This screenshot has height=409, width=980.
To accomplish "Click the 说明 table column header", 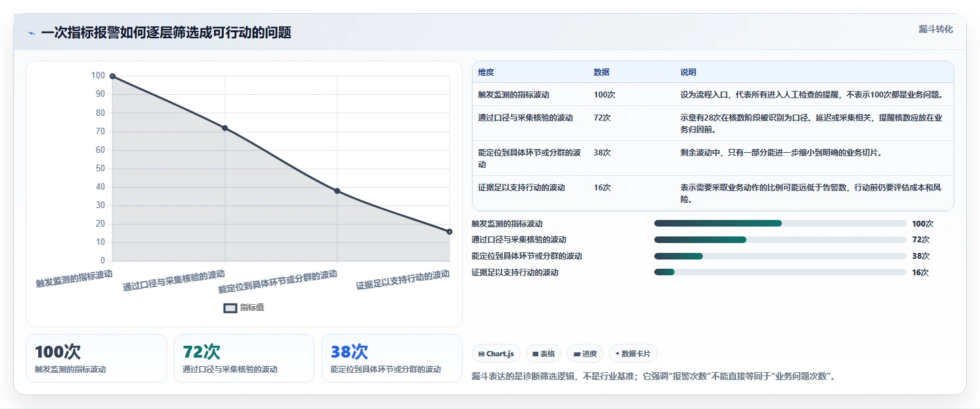I will (x=688, y=72).
